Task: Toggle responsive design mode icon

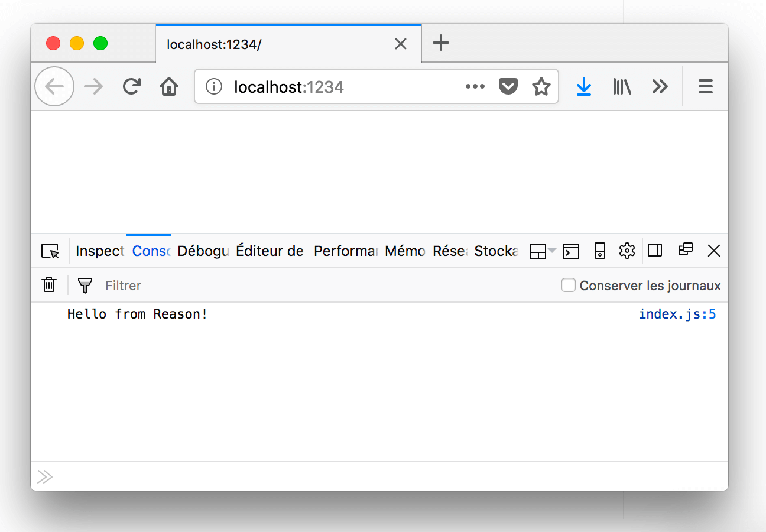Action: 599,251
